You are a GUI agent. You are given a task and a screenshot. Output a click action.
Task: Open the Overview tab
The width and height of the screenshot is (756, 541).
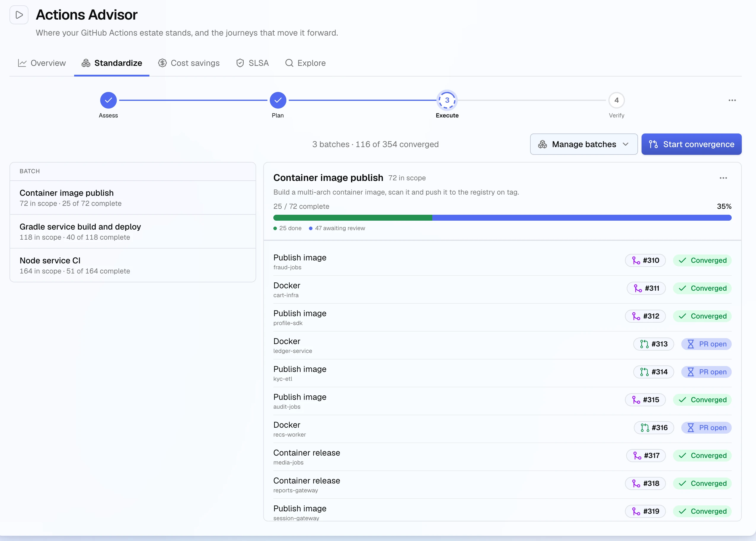click(42, 63)
